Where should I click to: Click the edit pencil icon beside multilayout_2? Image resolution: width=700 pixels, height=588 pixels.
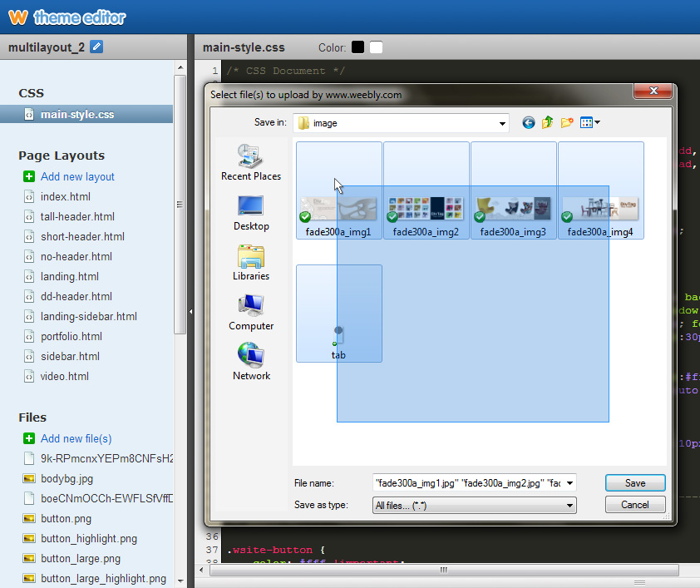click(x=97, y=47)
